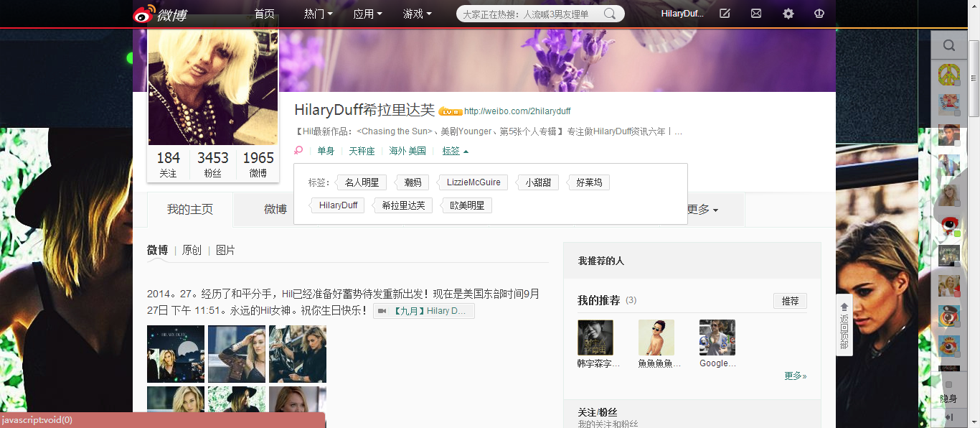
Task: Click the Weibo logo in top bar
Action: [x=159, y=14]
